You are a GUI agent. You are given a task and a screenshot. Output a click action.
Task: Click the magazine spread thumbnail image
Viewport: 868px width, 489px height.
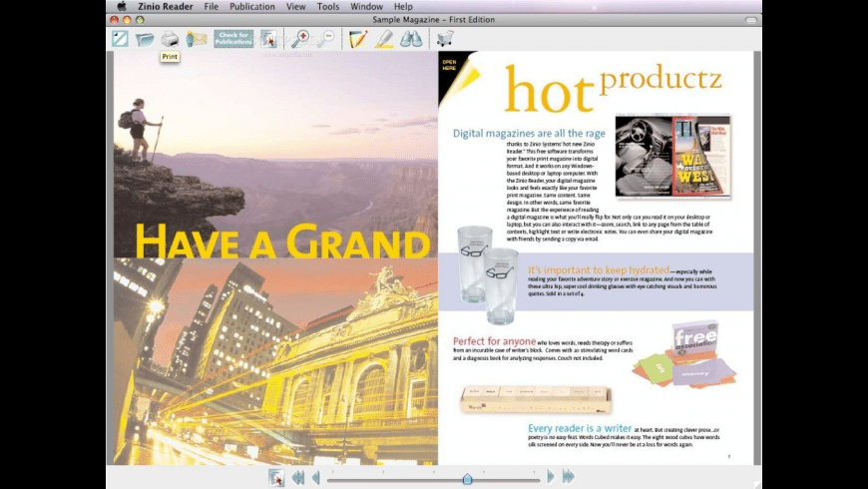click(x=673, y=157)
